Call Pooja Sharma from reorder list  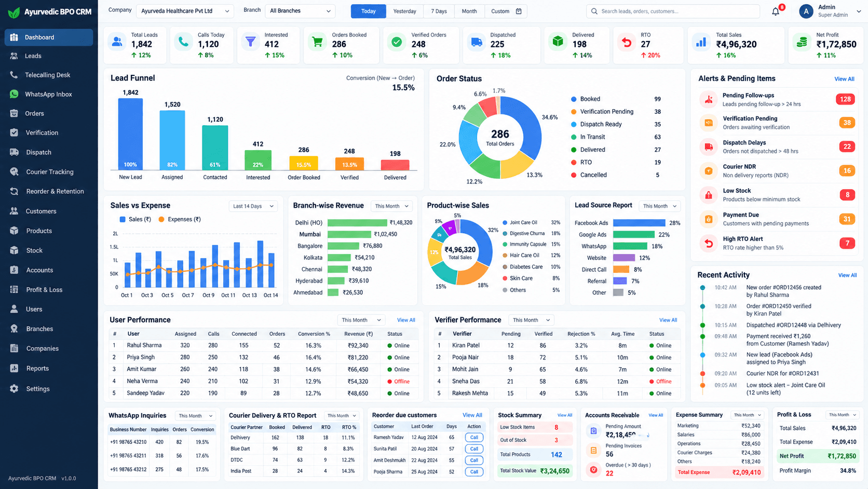tap(474, 472)
